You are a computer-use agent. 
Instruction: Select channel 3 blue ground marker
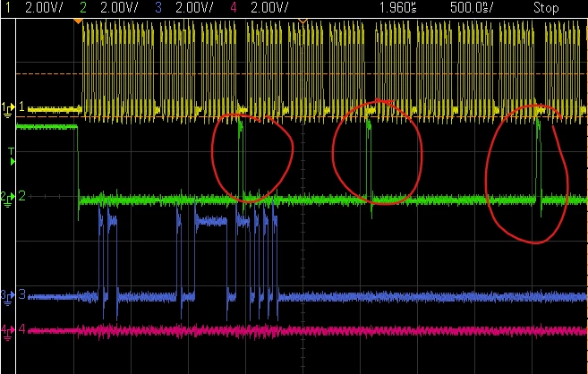coord(7,296)
